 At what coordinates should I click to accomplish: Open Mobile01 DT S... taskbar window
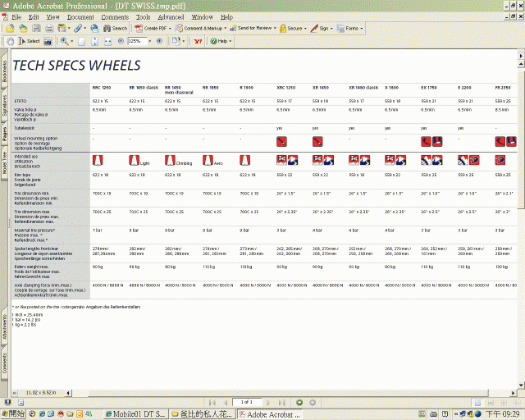click(136, 413)
